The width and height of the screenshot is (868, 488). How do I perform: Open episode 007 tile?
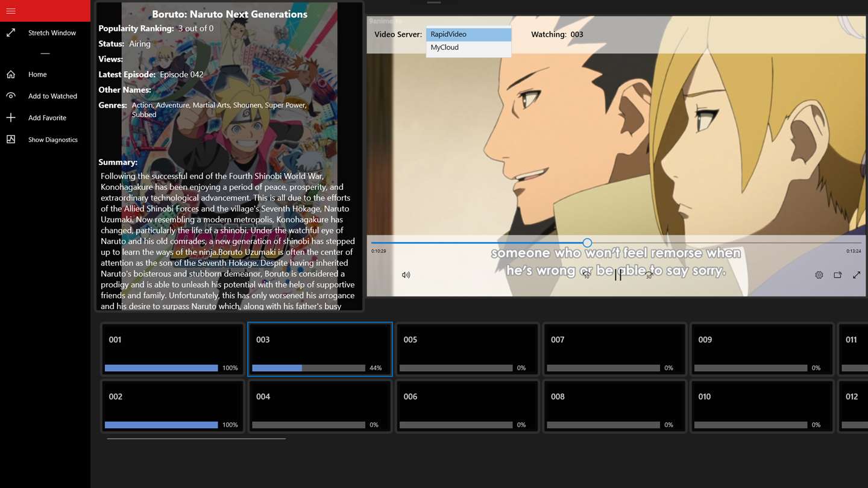pos(615,349)
